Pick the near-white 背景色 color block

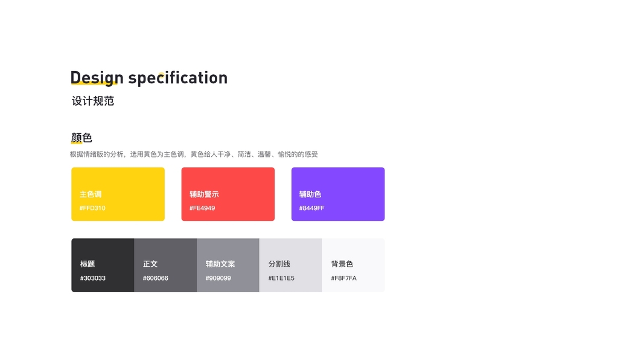[353, 250]
